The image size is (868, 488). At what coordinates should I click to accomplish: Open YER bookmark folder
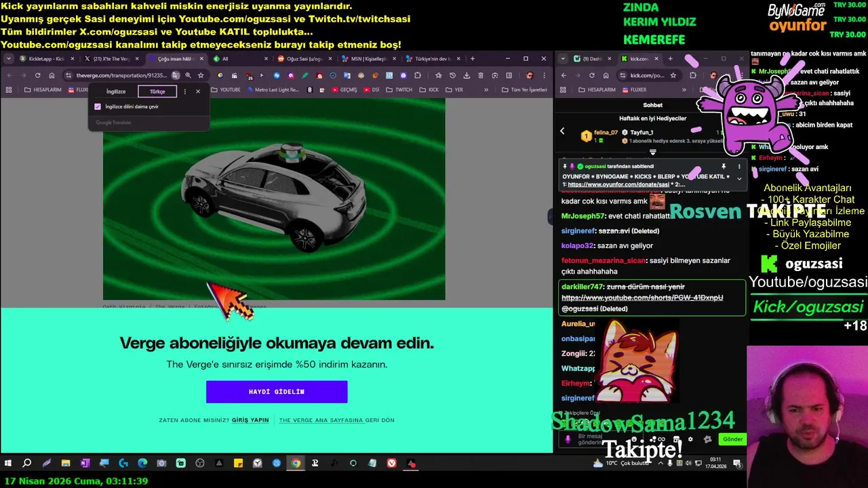[454, 89]
